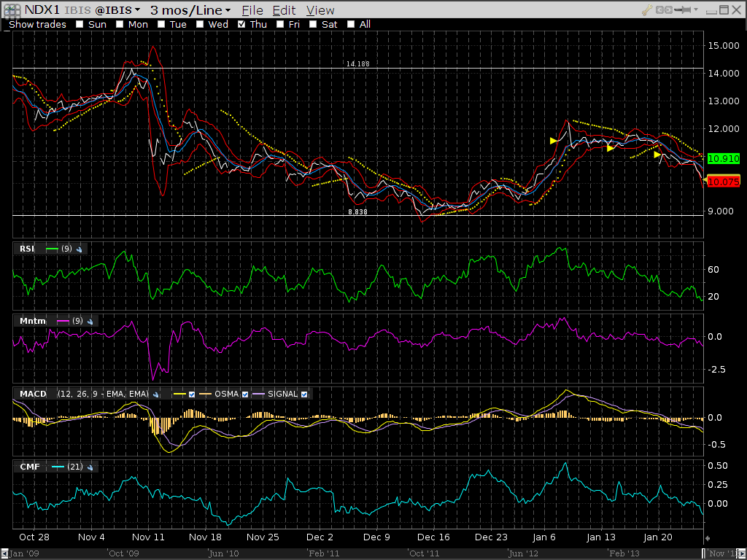Screen dimensions: 747x560
Task: Toggle the MACD yellow line checkbox
Action: click(192, 394)
